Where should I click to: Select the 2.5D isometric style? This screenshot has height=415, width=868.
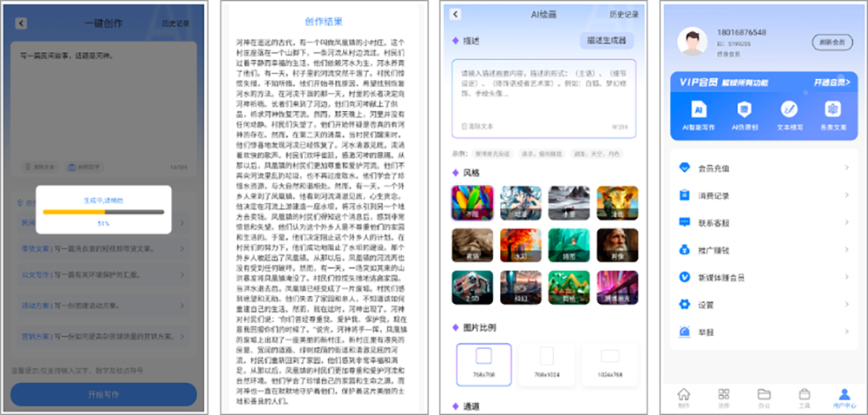(x=472, y=287)
